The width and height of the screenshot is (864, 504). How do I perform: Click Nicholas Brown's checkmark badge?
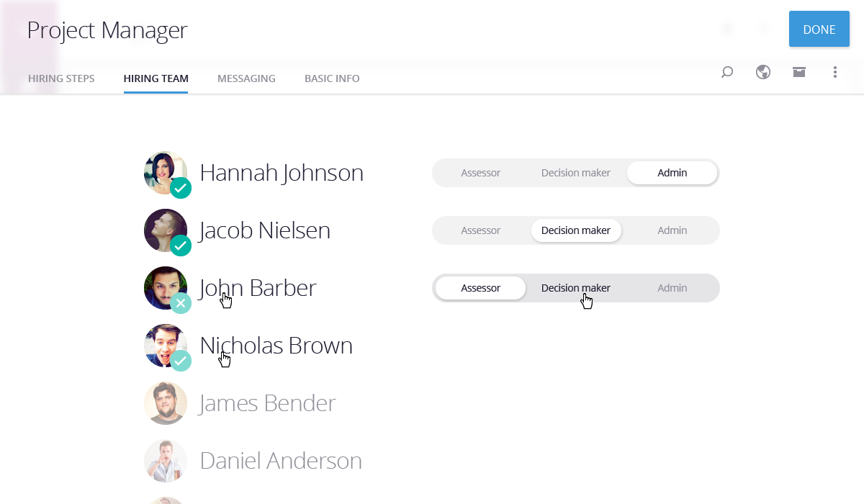tap(181, 361)
